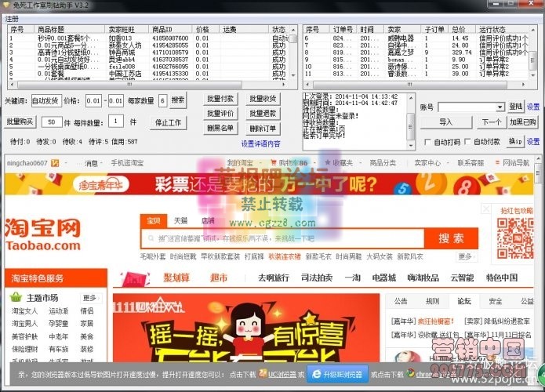Click the 下一个 button
This screenshot has width=545, height=392.
coord(491,122)
